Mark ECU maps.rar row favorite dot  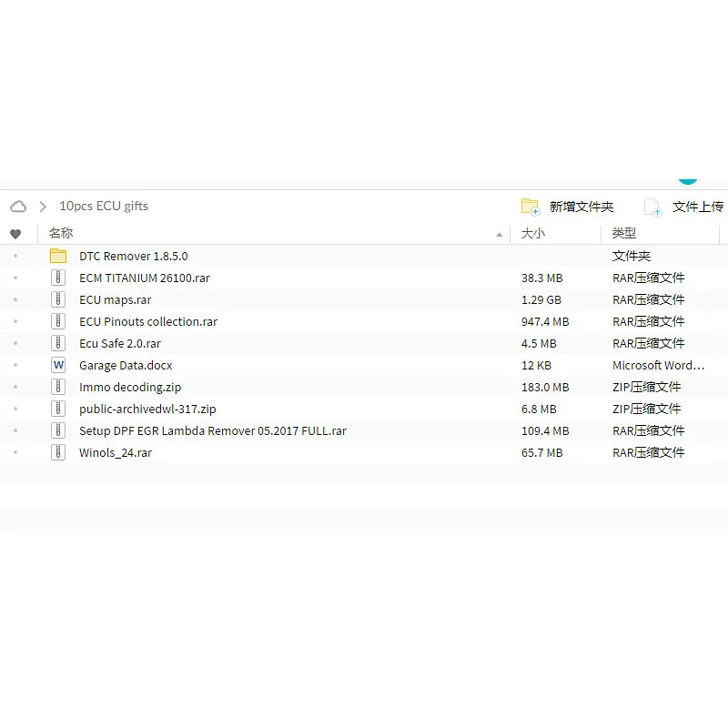coord(15,299)
